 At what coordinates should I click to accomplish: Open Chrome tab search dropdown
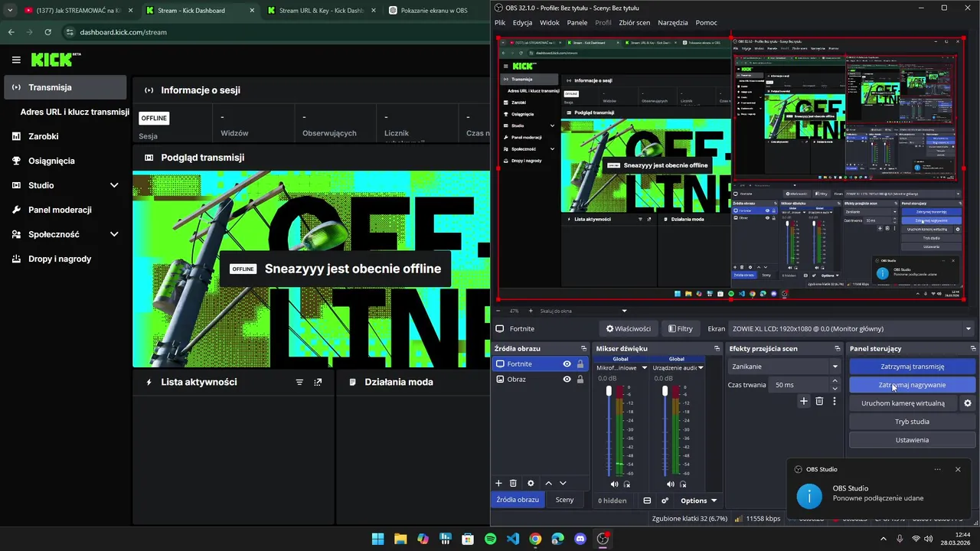tap(10, 11)
